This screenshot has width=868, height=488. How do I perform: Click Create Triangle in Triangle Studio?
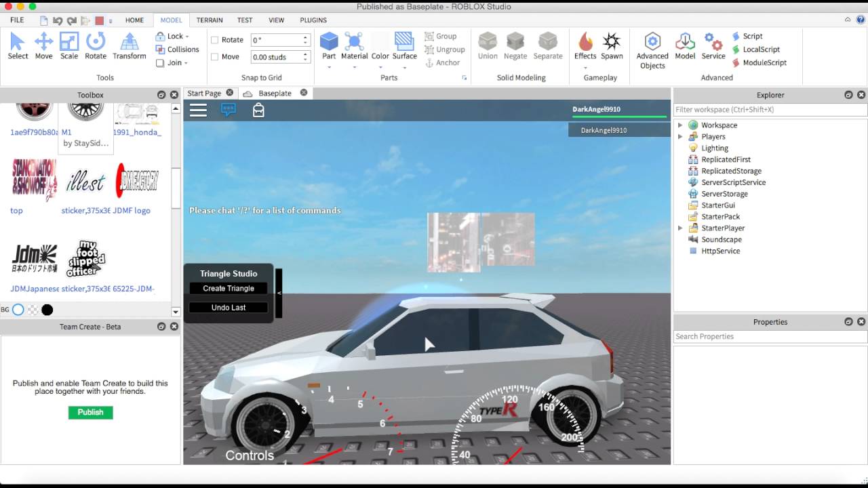(229, 288)
